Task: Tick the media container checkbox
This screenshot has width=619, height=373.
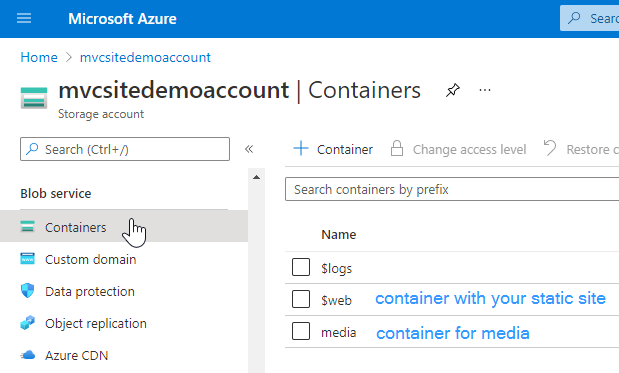Action: click(x=301, y=331)
